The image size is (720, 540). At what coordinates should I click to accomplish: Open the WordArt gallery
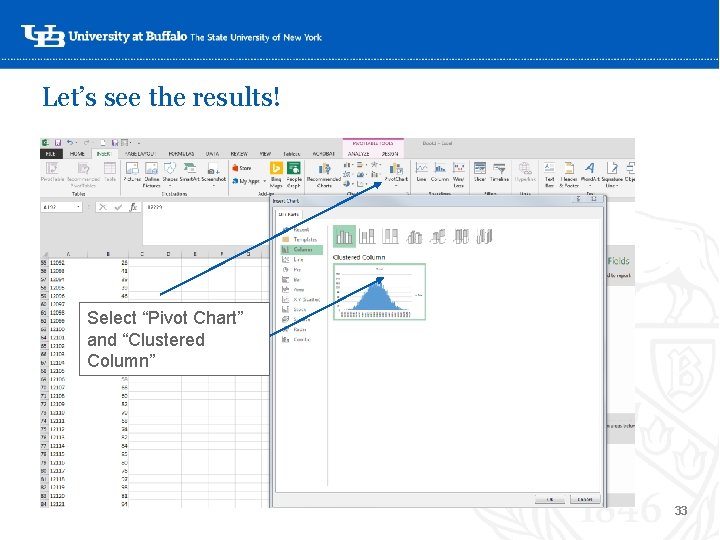coord(590,174)
